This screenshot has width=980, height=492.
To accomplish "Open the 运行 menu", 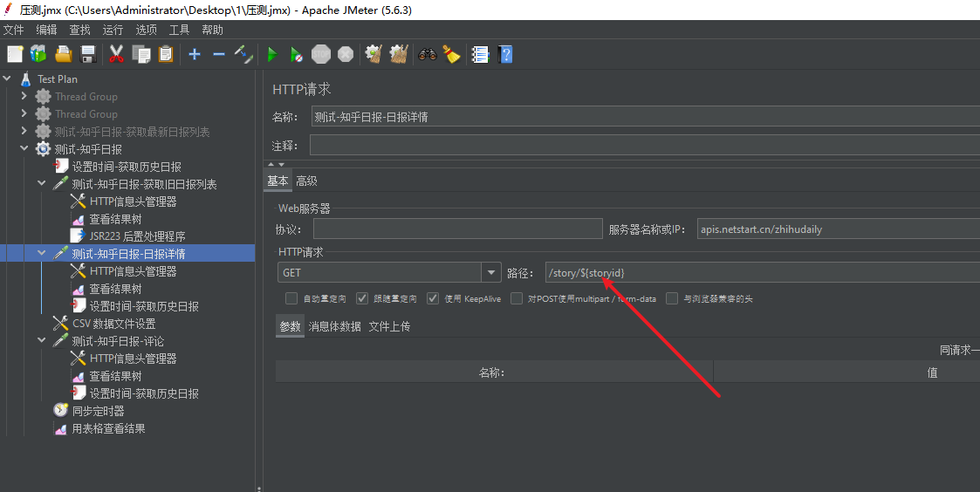I will 113,30.
